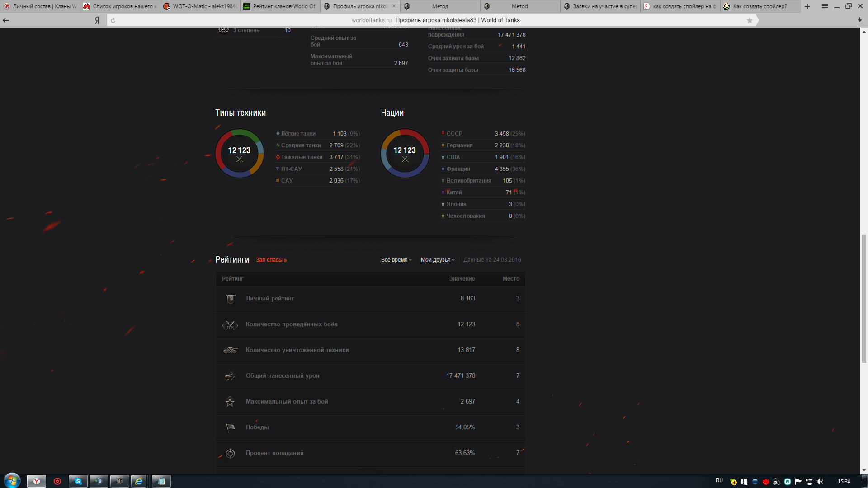Click the Процент попаданий row label
868x488 pixels.
275,453
